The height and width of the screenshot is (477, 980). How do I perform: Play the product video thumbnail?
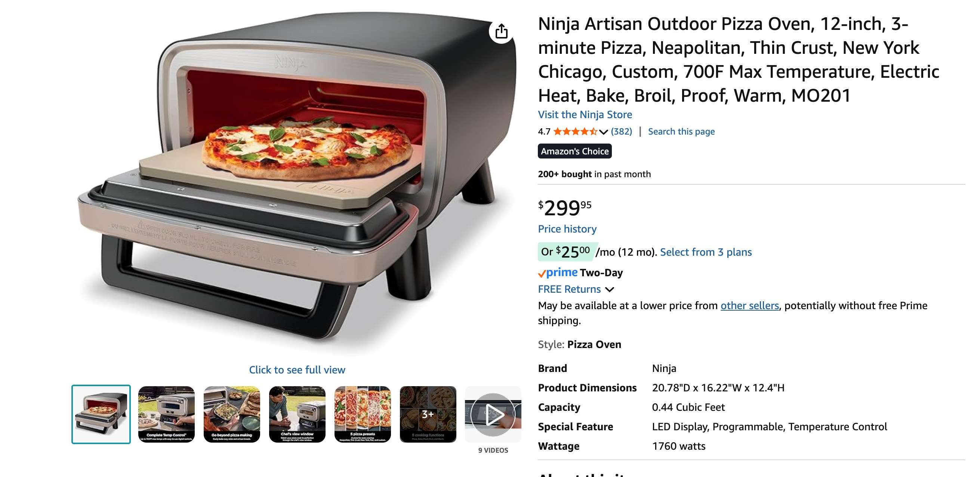(493, 414)
